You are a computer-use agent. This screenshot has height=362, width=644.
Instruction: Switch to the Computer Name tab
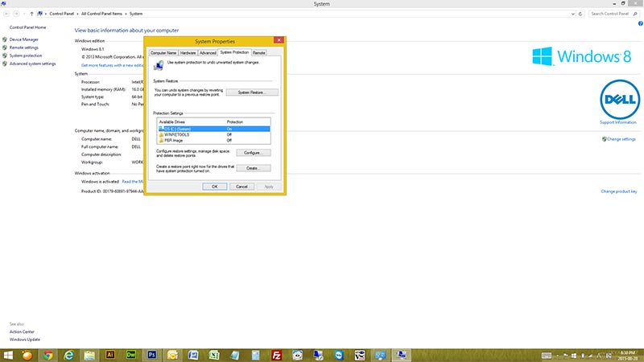(163, 53)
